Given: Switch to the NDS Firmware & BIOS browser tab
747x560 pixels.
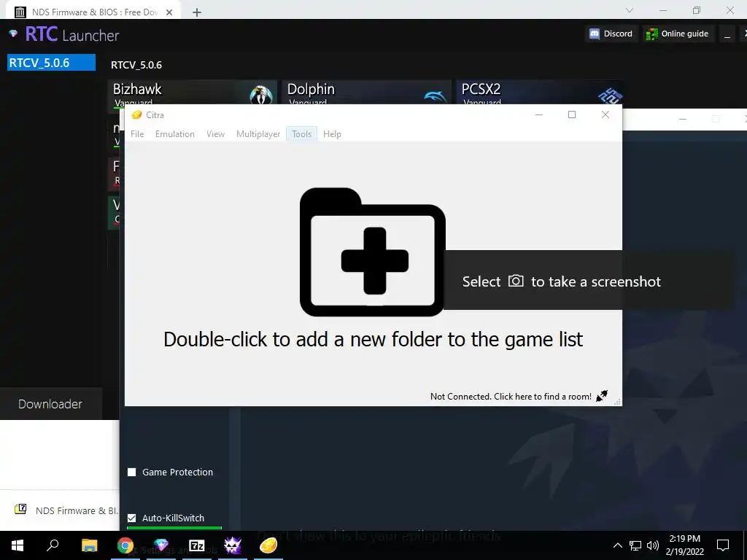Looking at the screenshot, I should (94, 12).
